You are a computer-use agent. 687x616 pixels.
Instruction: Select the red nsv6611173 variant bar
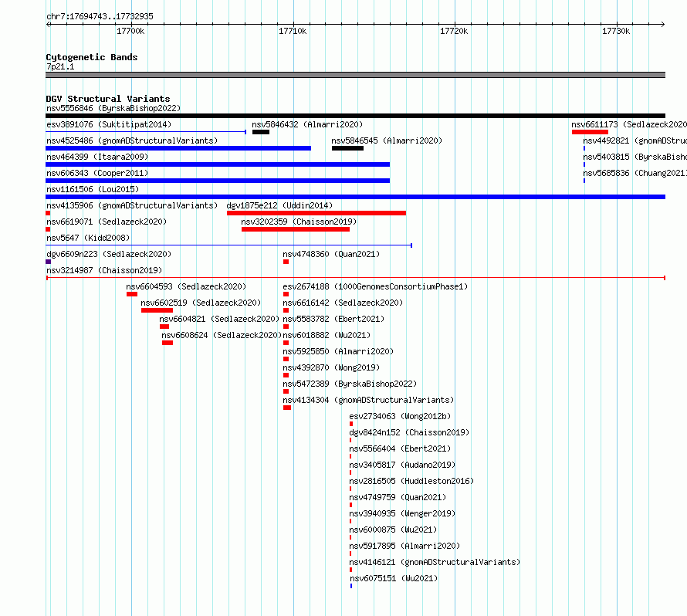(590, 132)
